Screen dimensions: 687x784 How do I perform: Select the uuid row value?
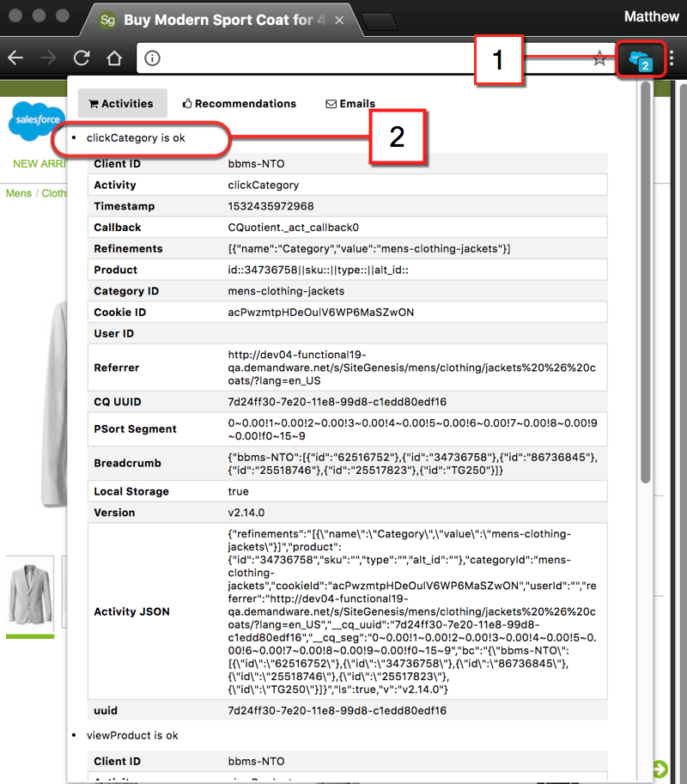coord(337,710)
